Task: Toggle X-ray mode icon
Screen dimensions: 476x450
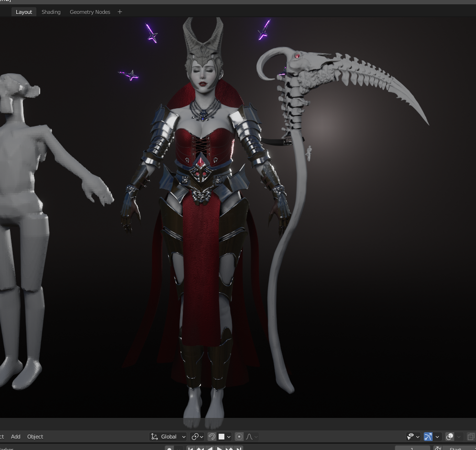Action: coord(471,437)
